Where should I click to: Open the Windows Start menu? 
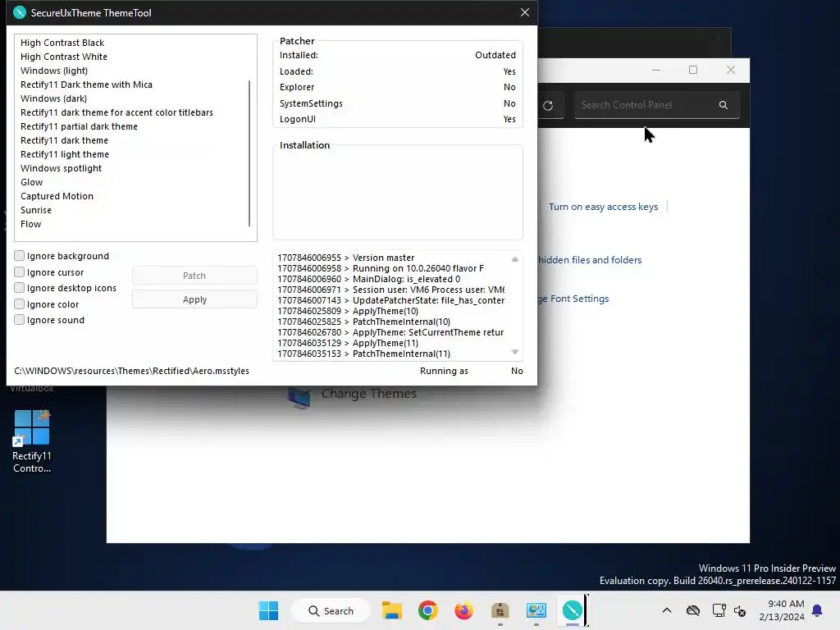click(268, 610)
